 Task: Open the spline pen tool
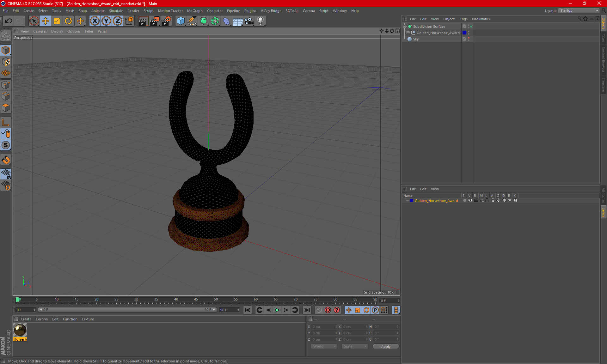[192, 21]
